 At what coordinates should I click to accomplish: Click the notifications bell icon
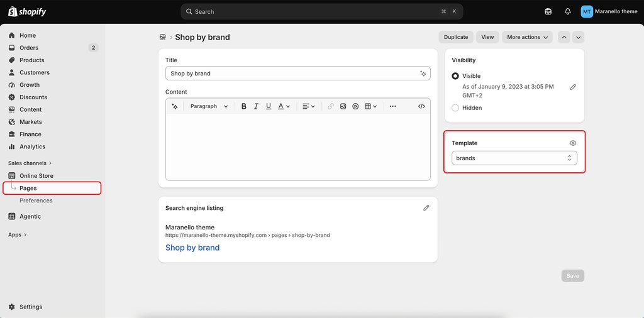point(568,11)
